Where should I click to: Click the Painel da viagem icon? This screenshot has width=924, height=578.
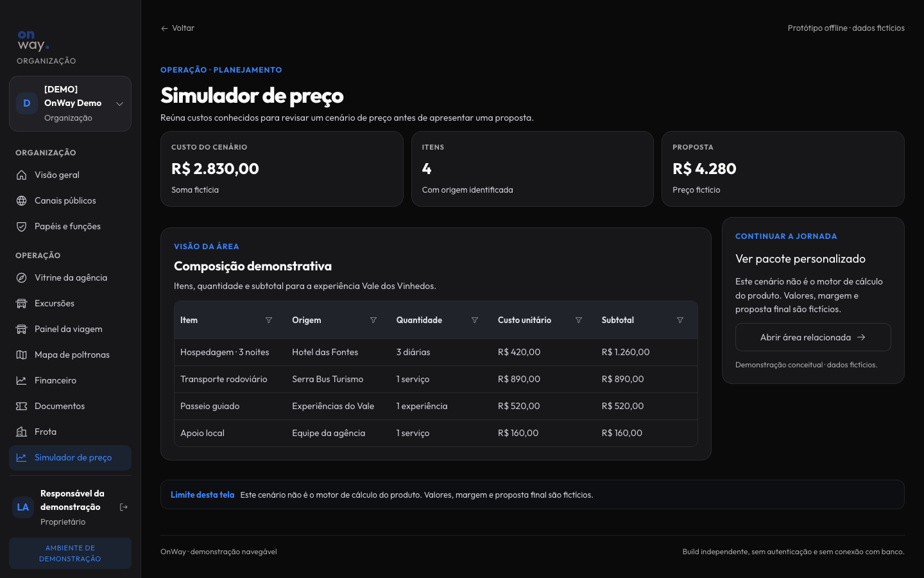click(21, 329)
